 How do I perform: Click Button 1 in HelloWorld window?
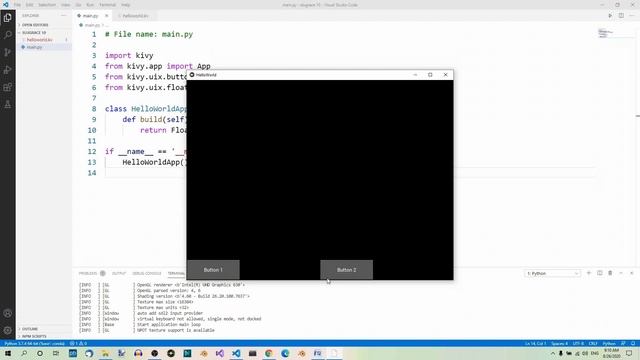[213, 270]
